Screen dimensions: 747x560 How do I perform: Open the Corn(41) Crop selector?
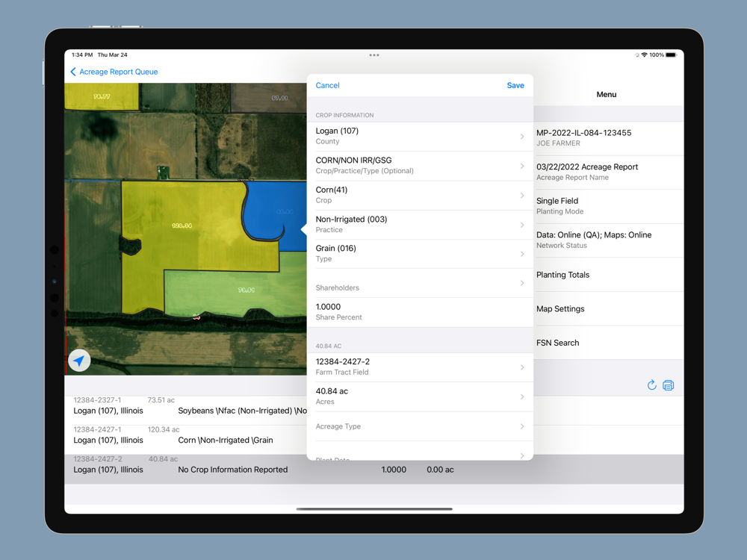[420, 195]
